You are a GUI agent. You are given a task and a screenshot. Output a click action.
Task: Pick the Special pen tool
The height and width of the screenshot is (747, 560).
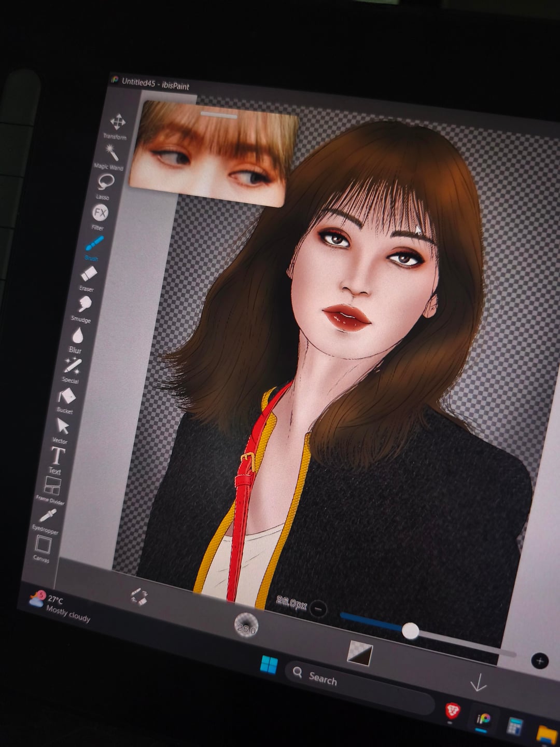73,365
